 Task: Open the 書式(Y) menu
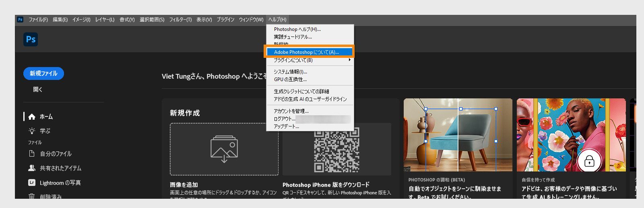[127, 19]
